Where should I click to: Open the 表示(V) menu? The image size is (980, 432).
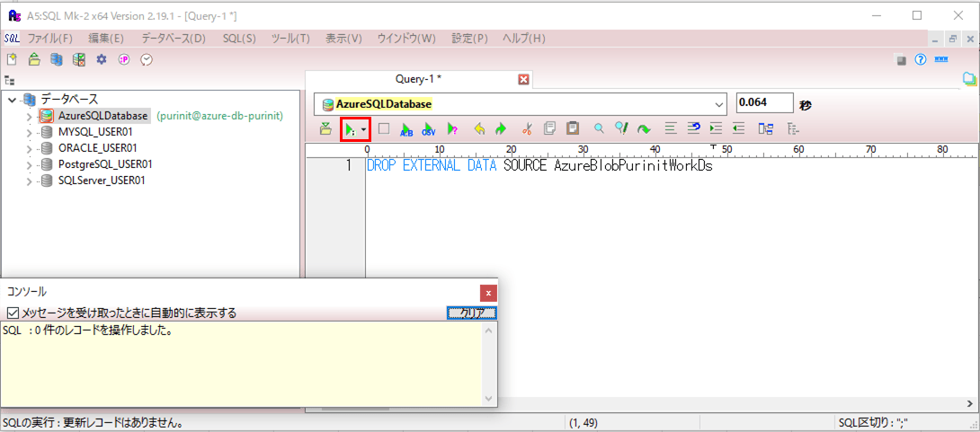(x=343, y=38)
